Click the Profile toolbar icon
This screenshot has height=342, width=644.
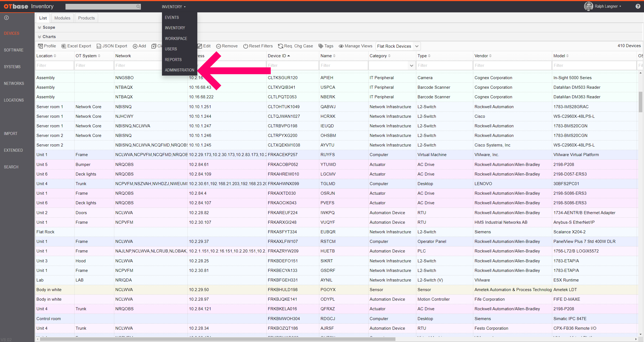(40, 46)
